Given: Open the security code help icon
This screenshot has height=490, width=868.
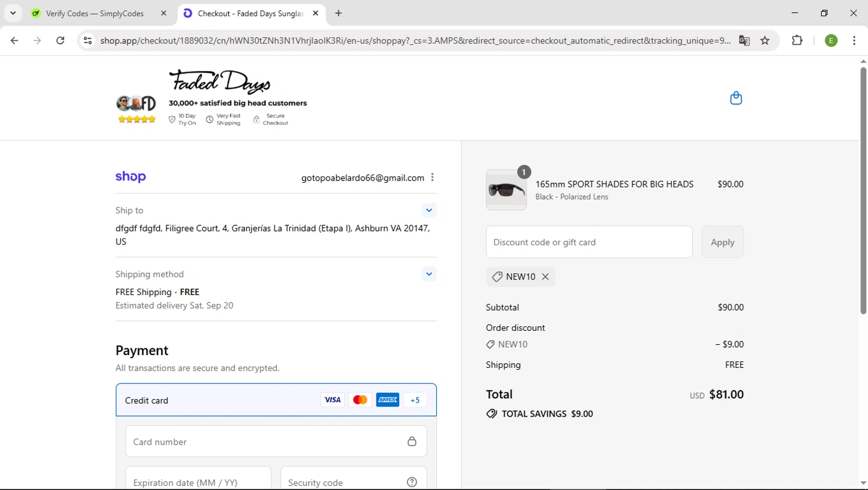Looking at the screenshot, I should pyautogui.click(x=412, y=482).
